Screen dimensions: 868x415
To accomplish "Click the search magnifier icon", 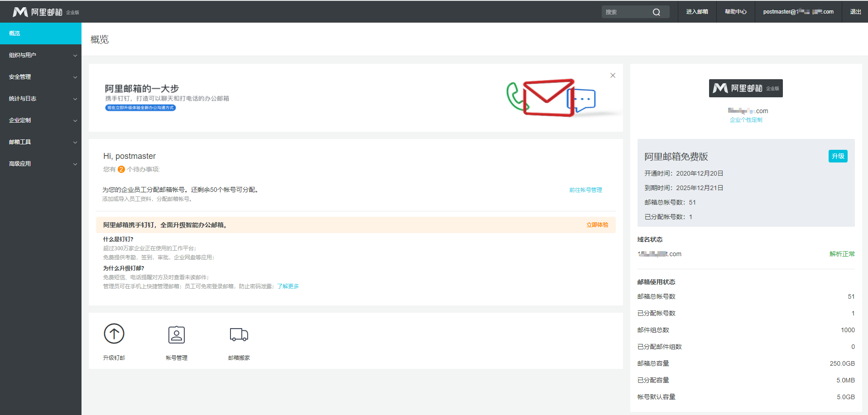I will coord(656,12).
